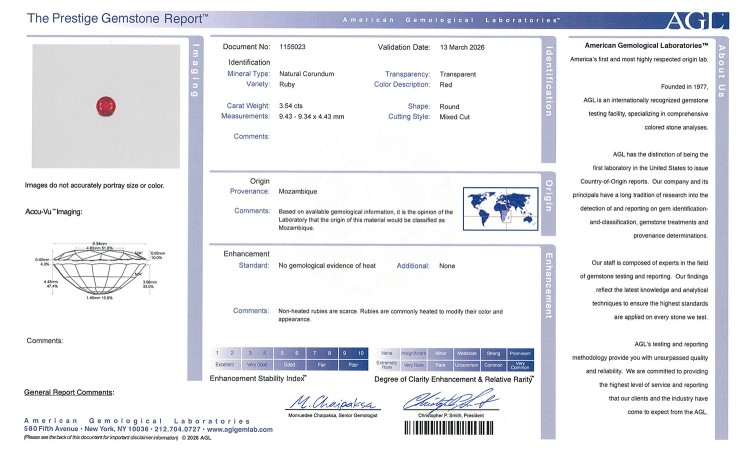
Task: Click the 'Carat Weight:' label
Action: 248,106
